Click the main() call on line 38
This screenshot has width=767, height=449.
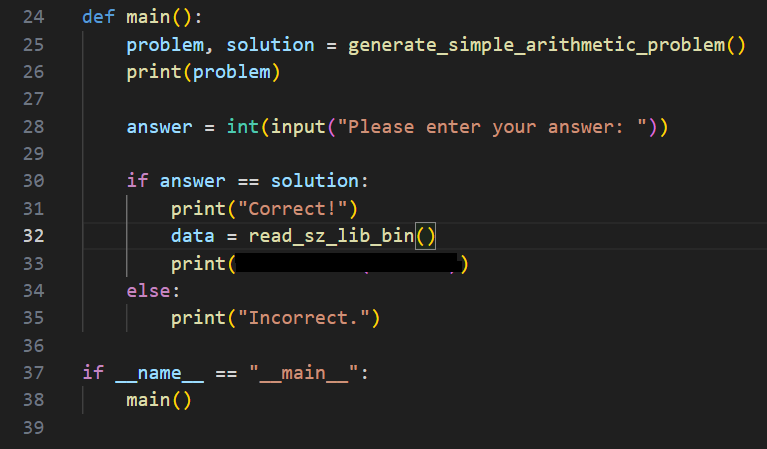coord(159,401)
